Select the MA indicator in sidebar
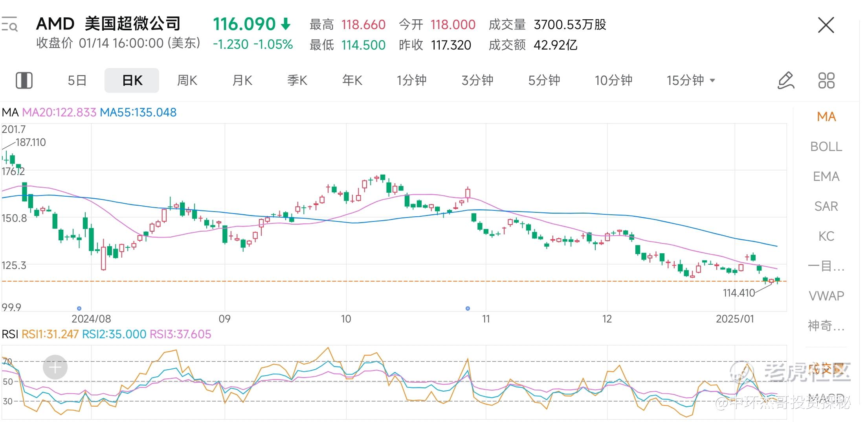 click(x=826, y=117)
